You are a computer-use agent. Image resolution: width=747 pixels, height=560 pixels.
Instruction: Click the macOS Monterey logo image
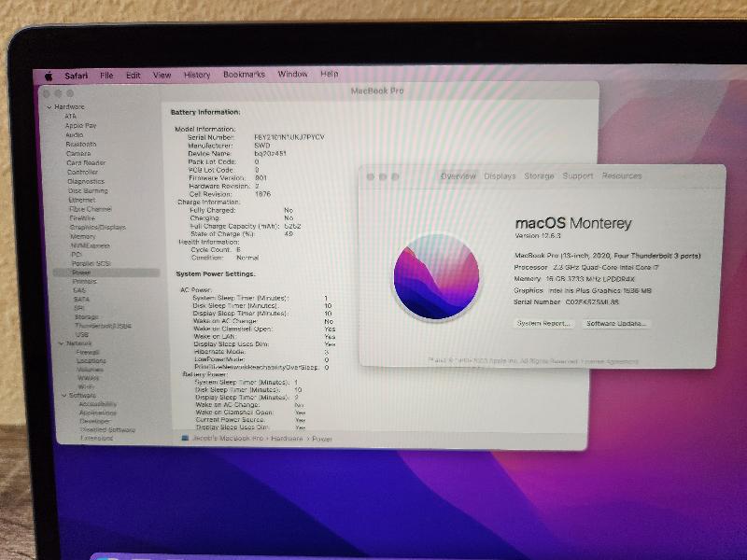pyautogui.click(x=436, y=276)
